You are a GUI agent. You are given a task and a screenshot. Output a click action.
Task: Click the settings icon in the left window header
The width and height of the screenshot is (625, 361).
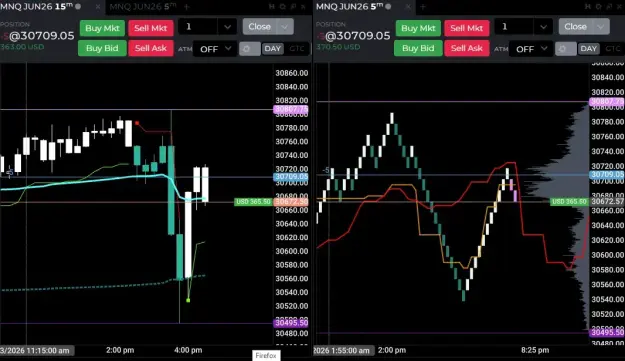(x=283, y=6)
